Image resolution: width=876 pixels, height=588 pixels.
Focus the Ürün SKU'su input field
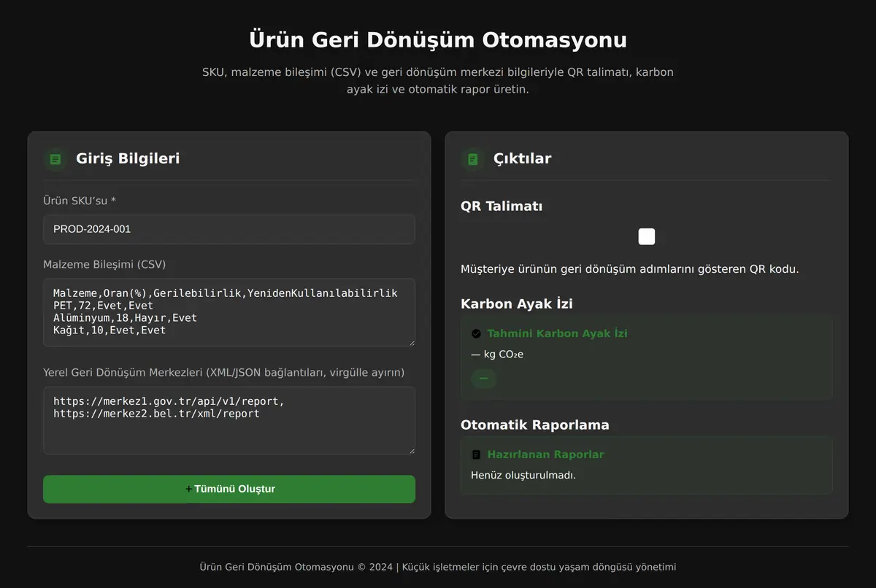229,229
